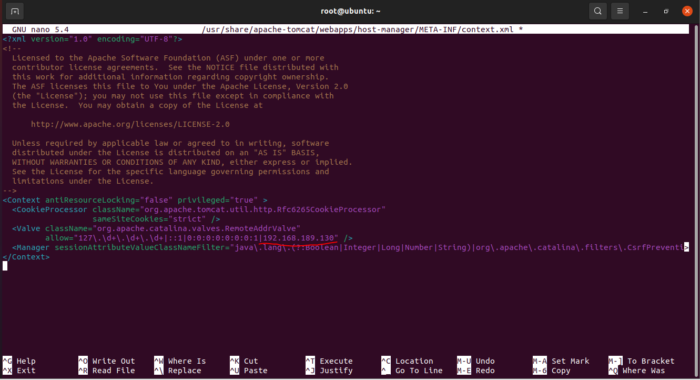
Task: Restore the terminal window size
Action: point(666,12)
